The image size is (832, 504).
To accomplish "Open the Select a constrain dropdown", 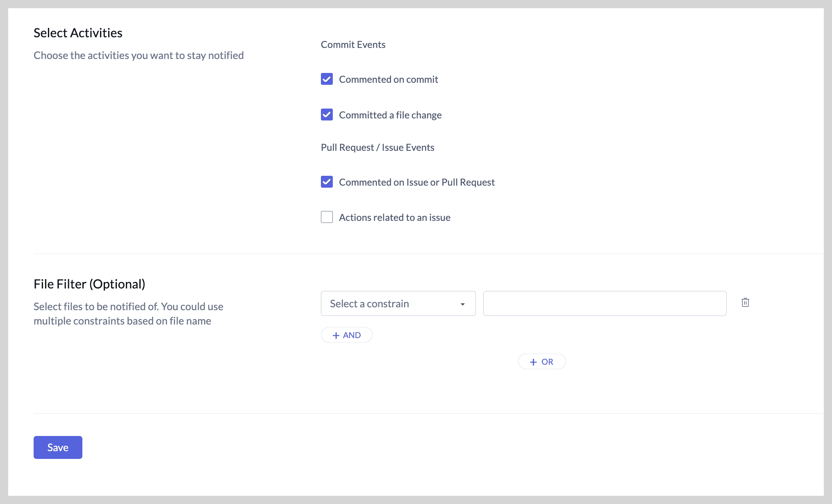I will click(398, 304).
